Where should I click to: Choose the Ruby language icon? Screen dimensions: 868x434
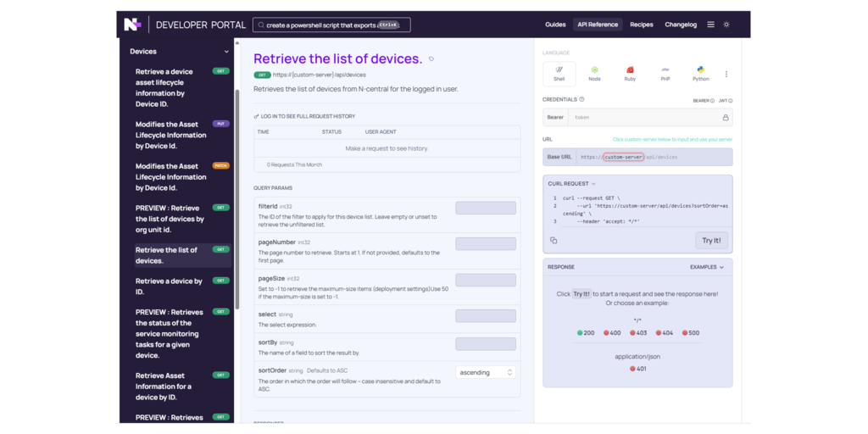pyautogui.click(x=630, y=74)
